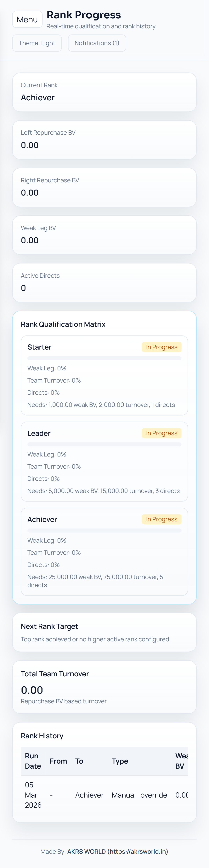Click the Total Team Turnover card

[x=104, y=687]
